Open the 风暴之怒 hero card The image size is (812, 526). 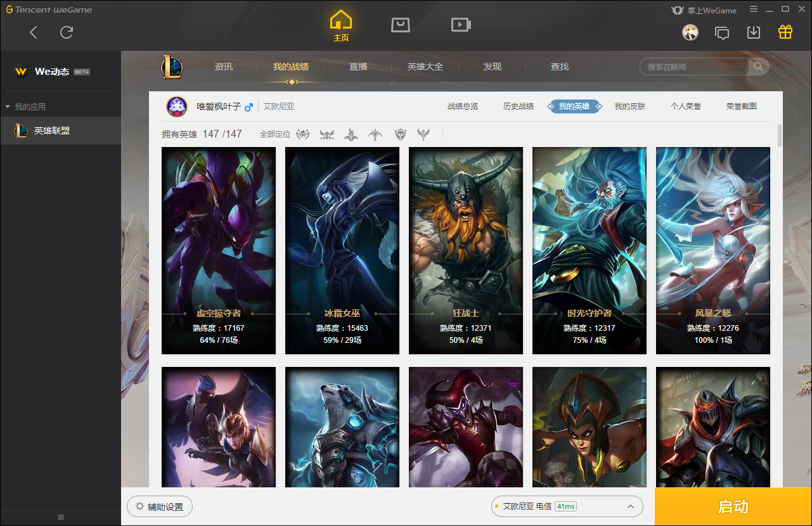[713, 250]
